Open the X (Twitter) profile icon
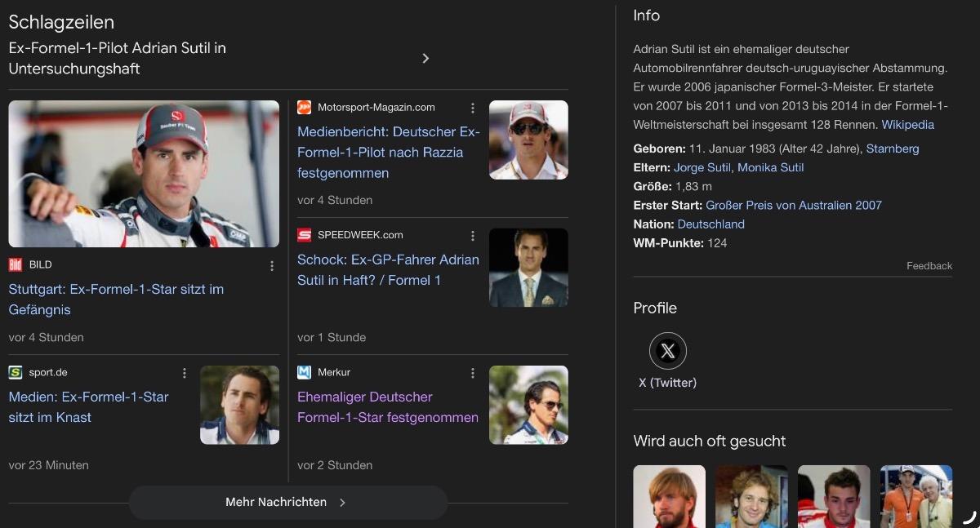The width and height of the screenshot is (980, 528). click(667, 351)
